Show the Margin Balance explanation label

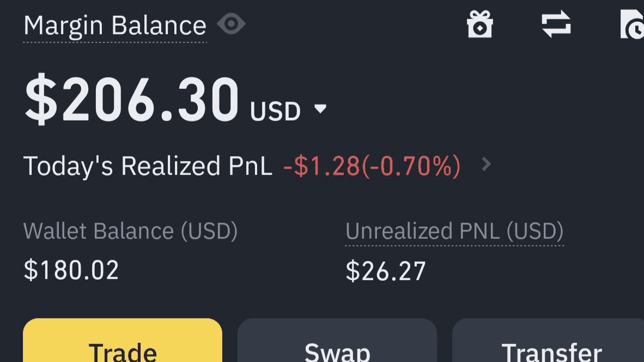pyautogui.click(x=115, y=26)
